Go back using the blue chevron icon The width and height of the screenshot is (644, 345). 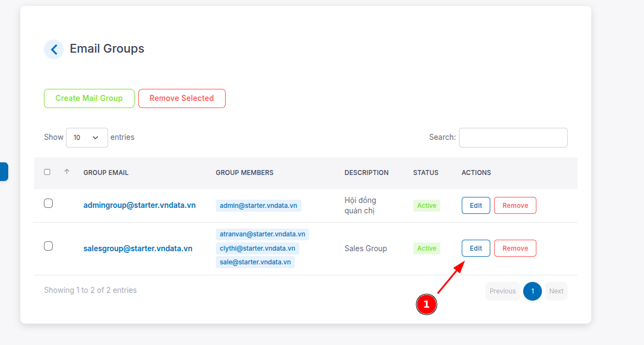(54, 49)
